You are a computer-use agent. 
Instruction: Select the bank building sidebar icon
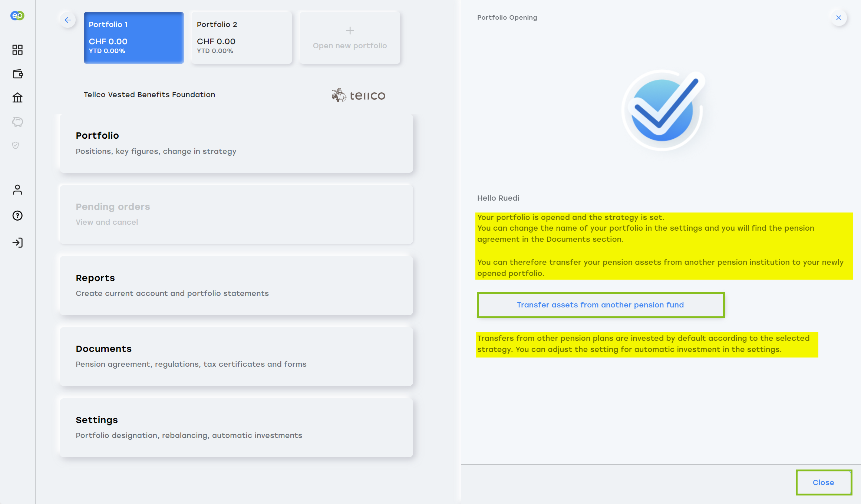[x=17, y=98]
